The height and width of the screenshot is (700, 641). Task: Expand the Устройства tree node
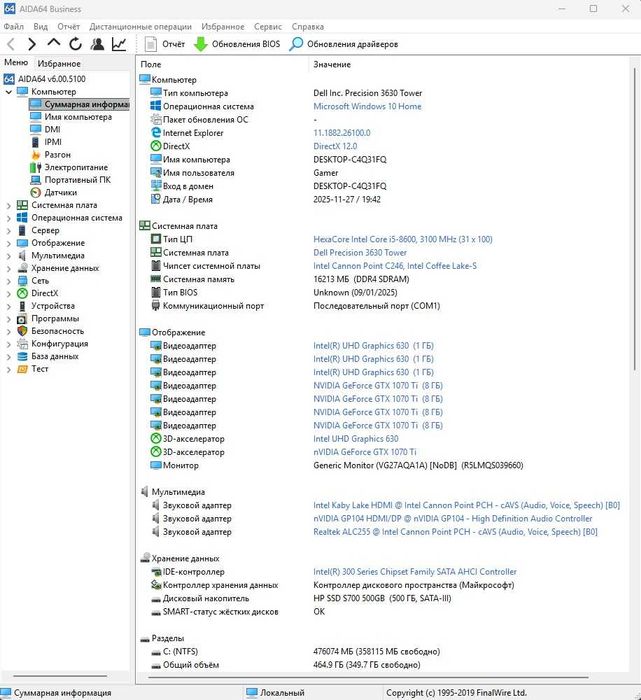tap(8, 306)
